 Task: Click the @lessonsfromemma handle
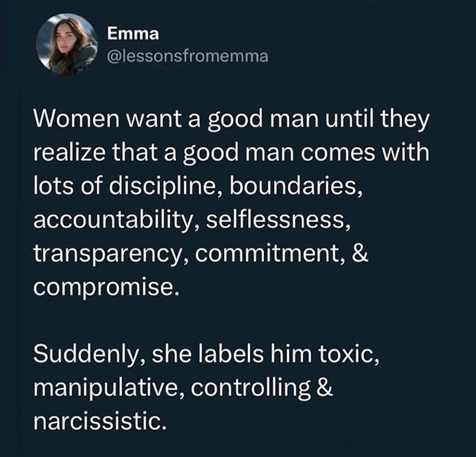(187, 57)
